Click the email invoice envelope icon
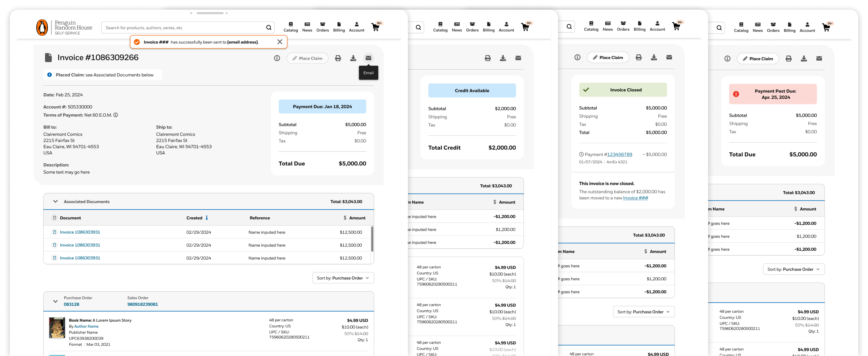Screen dimensions: 868x356 point(368,58)
